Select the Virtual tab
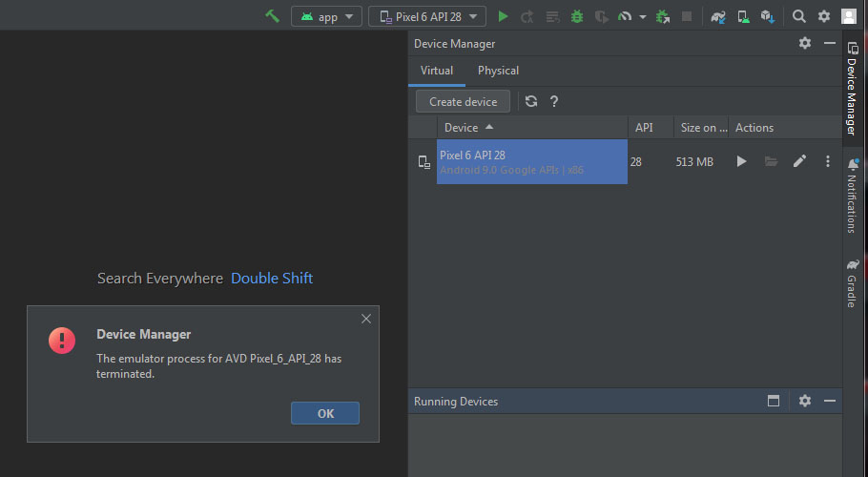868x477 pixels. click(437, 71)
